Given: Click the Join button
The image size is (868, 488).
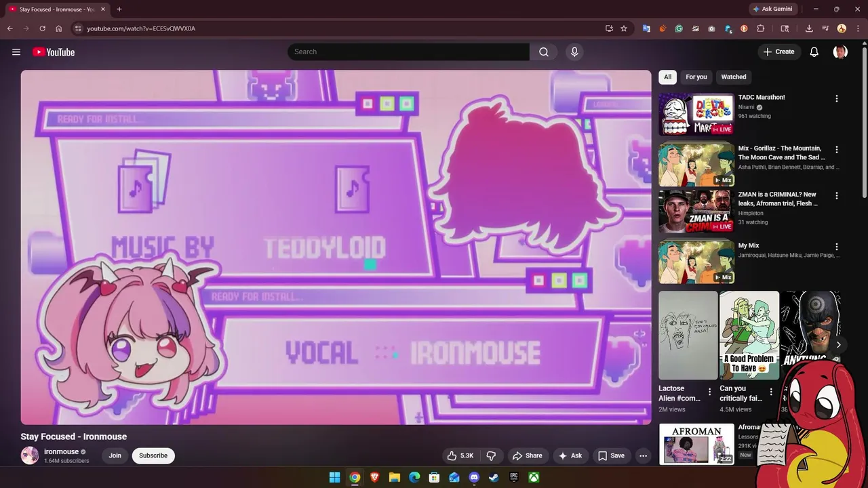Looking at the screenshot, I should tap(115, 455).
